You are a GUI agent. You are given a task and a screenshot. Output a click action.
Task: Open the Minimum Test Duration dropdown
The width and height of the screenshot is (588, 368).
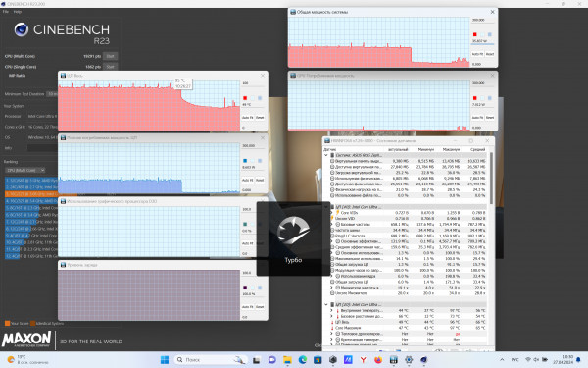tap(52, 94)
